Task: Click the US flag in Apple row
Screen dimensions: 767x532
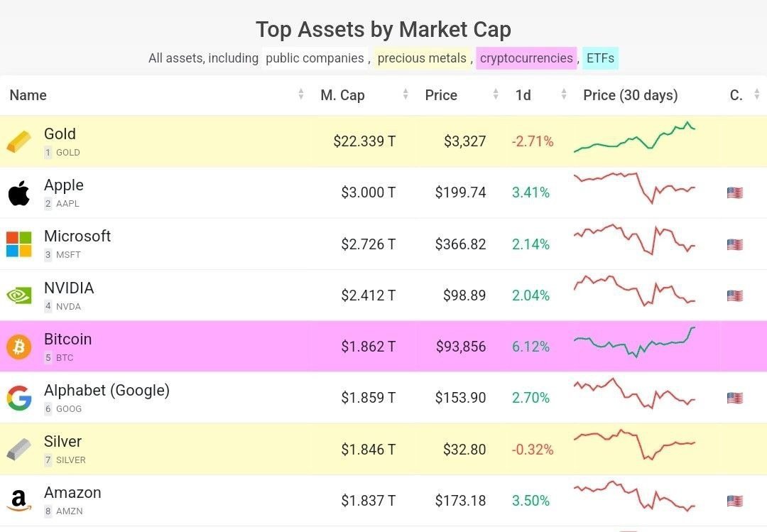Action: click(735, 192)
